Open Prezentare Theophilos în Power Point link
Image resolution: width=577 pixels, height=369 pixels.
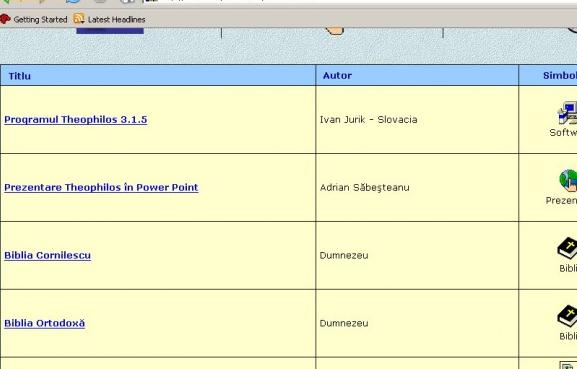(101, 187)
